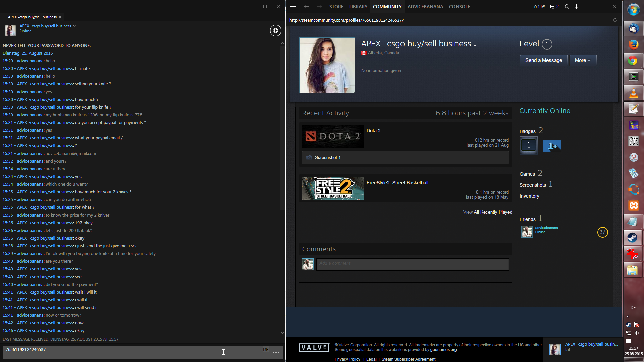Close the APEX chat tab

click(60, 17)
